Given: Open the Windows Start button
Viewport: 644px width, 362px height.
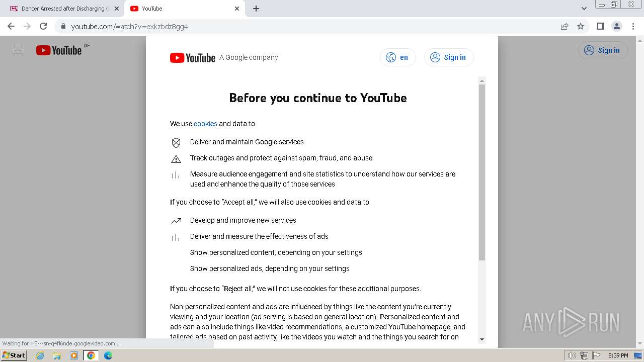Looking at the screenshot, I should point(14,355).
